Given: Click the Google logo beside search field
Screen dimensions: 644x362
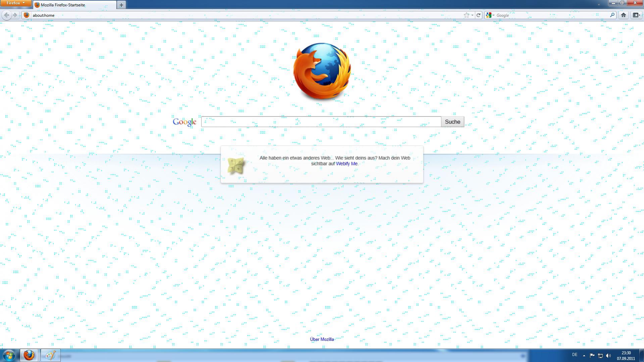Looking at the screenshot, I should [x=184, y=122].
